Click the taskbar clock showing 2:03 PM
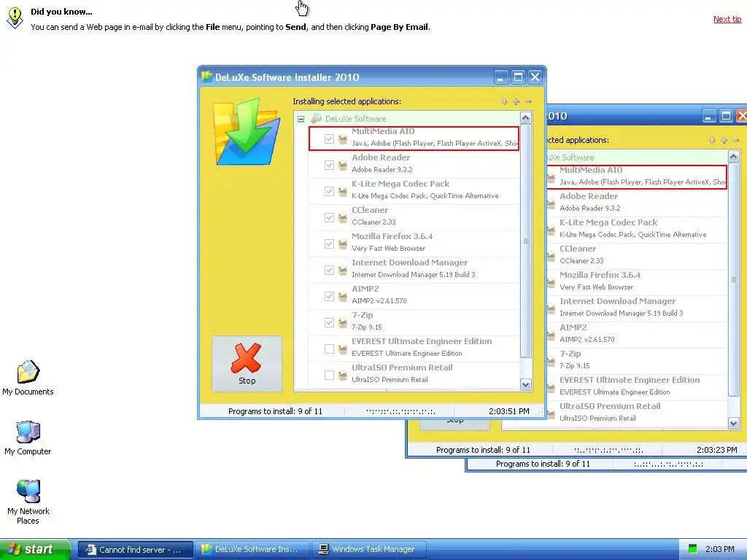 [719, 549]
